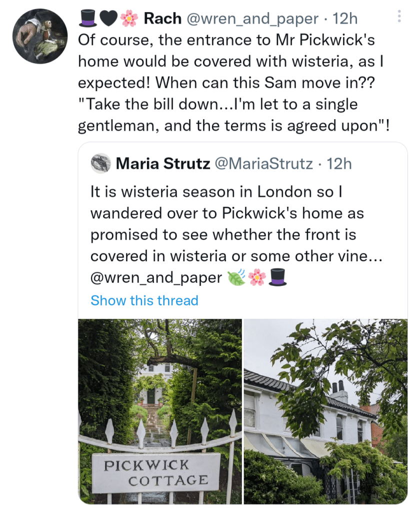Click Maria Strutz's small avatar in the quoted tweet
This screenshot has height=512, width=420.
click(x=101, y=163)
